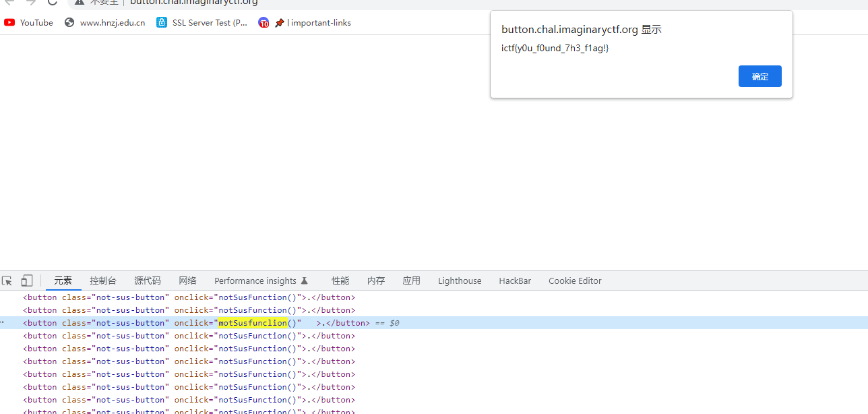Open the YouTube bookmark

(28, 22)
